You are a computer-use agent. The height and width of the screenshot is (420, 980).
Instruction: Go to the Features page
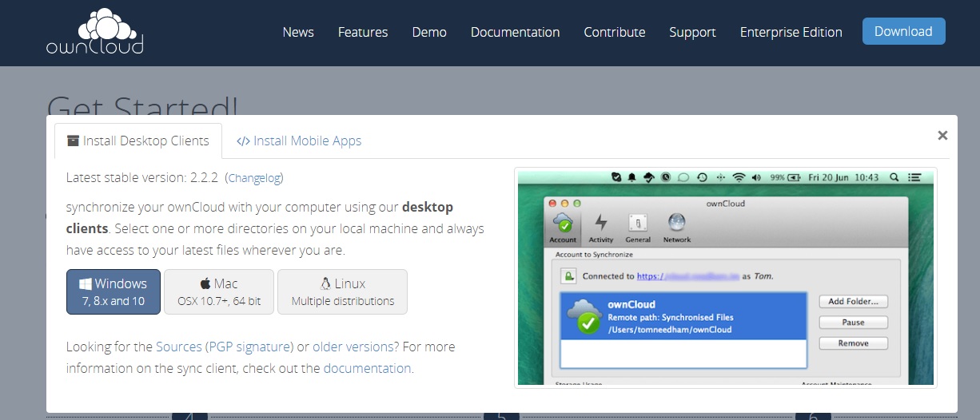(x=363, y=32)
